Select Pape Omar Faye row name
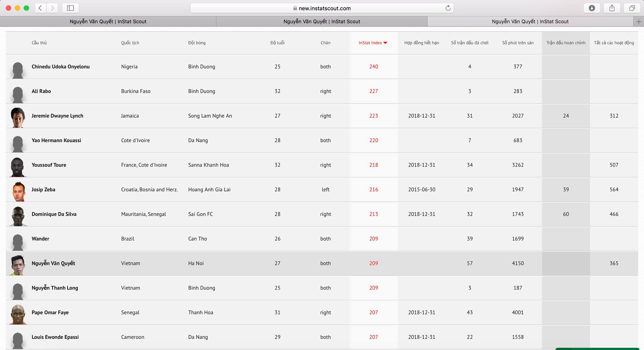644x350 pixels. pyautogui.click(x=50, y=312)
